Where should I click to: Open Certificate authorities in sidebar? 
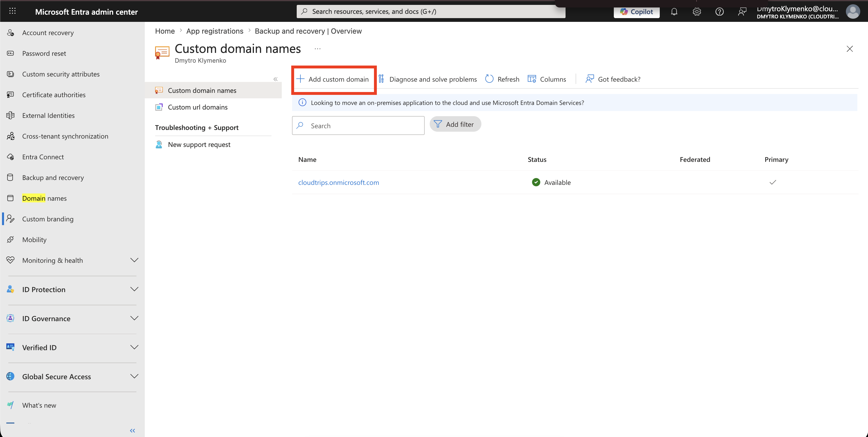pos(54,95)
